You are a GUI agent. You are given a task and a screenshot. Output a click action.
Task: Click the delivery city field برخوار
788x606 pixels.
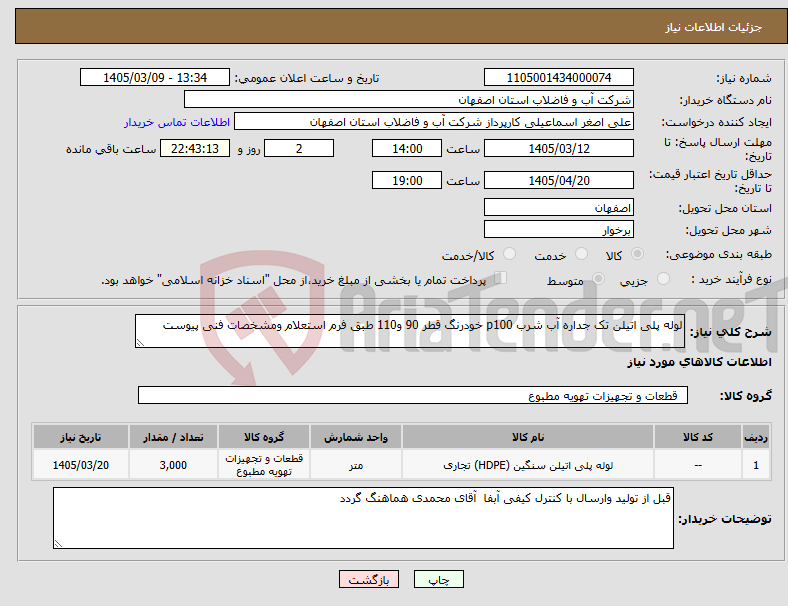[558, 230]
